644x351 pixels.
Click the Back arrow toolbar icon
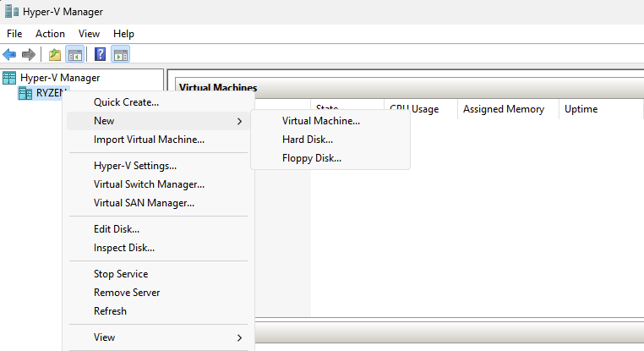10,55
